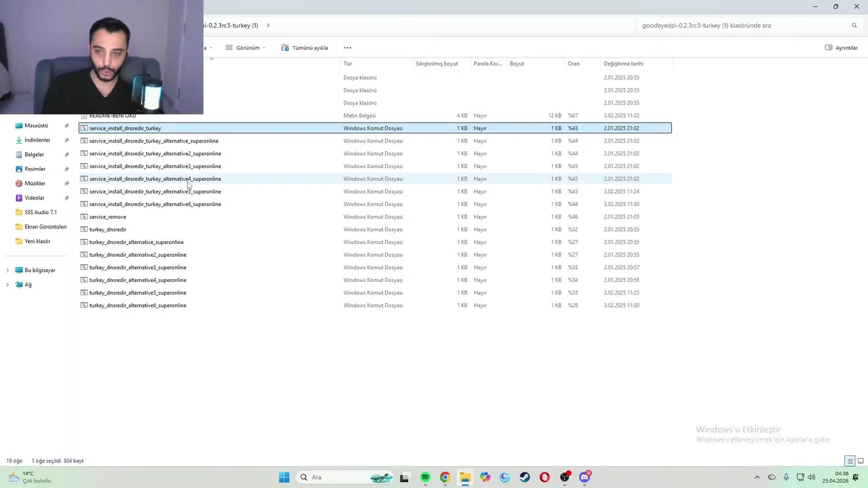This screenshot has height=488, width=868.
Task: Open Masaüstü in the sidebar
Action: click(x=36, y=125)
